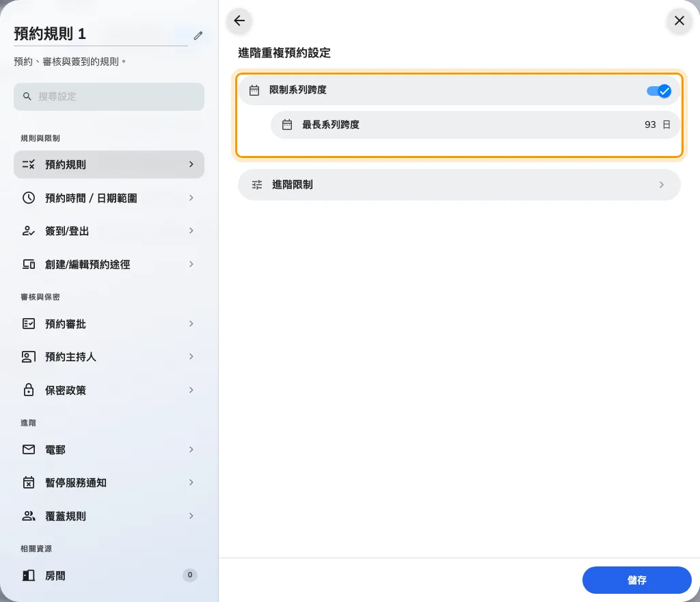This screenshot has height=602, width=700.
Task: Open the 預約審批 section
Action: tap(109, 324)
